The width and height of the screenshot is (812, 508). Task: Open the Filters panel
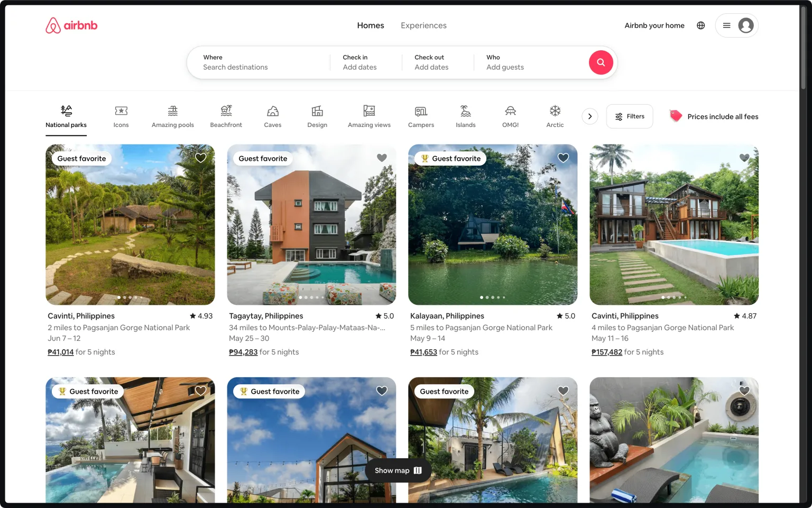click(630, 116)
